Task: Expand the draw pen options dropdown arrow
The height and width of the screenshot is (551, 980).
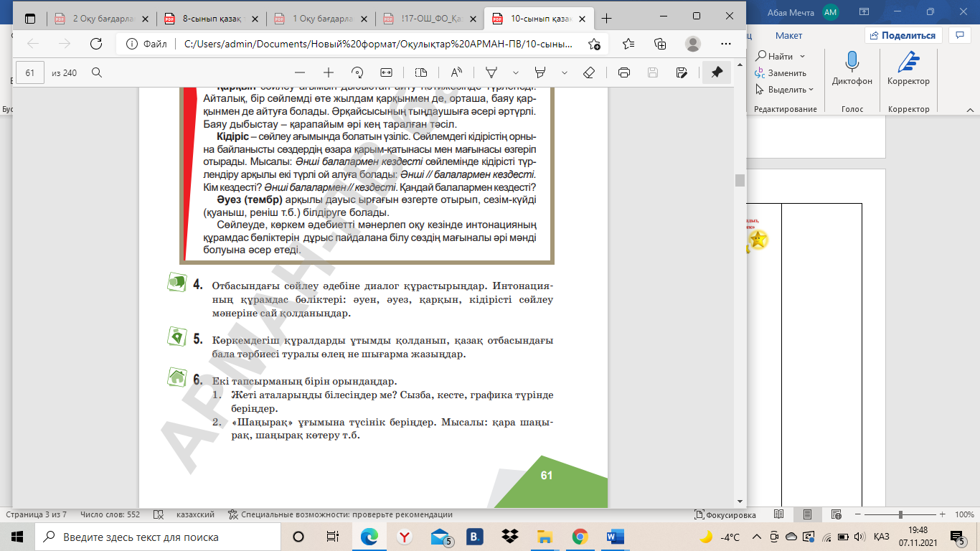Action: 515,72
